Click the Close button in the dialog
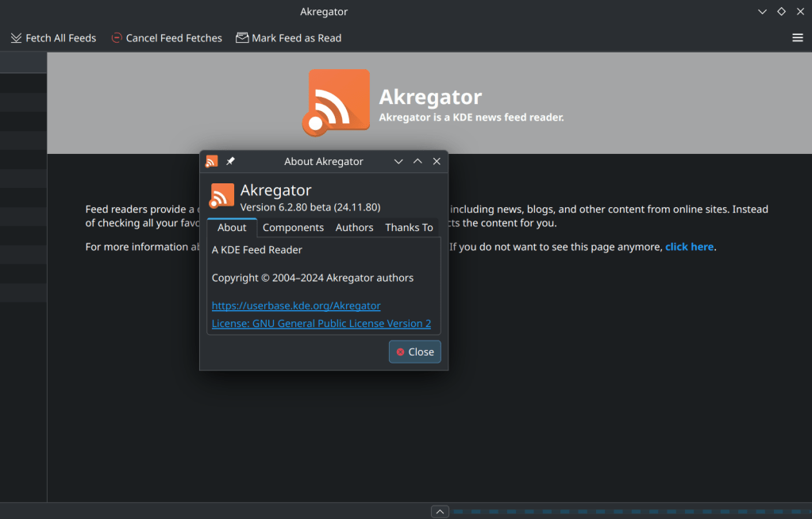Screen dimensions: 812x519 [414, 352]
